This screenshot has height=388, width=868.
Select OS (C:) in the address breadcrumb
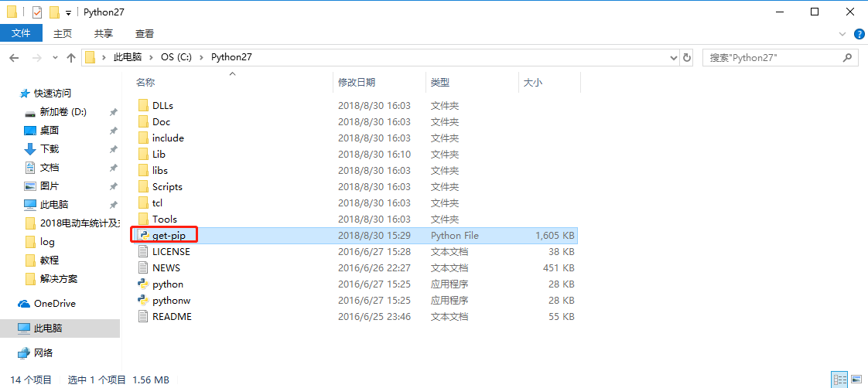pos(176,57)
